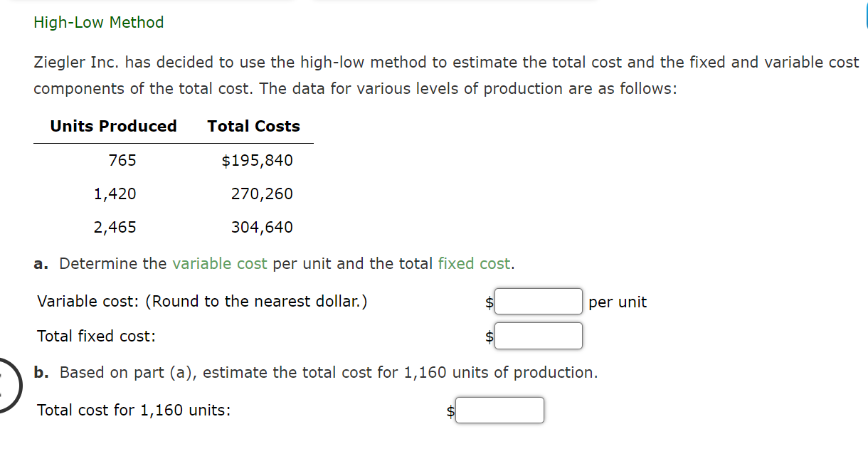Click the 2,465 units cell
The height and width of the screenshot is (466, 868).
pyautogui.click(x=115, y=228)
